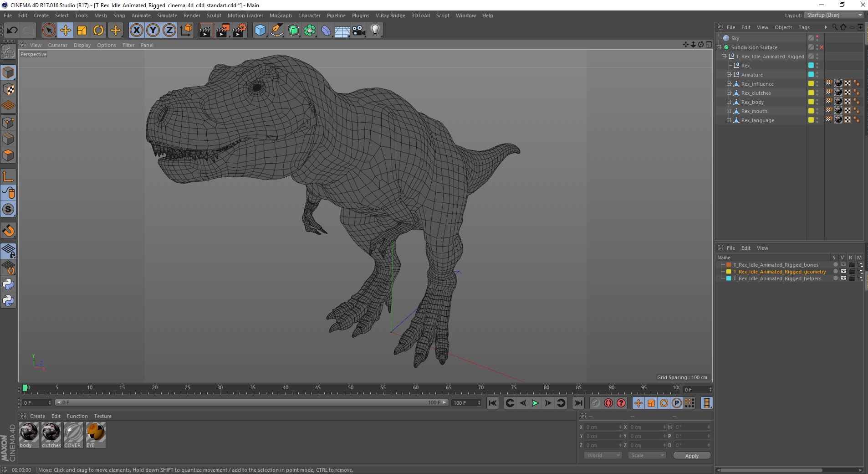Screen dimensions: 868x474
Task: Play the animation forward
Action: pos(536,403)
